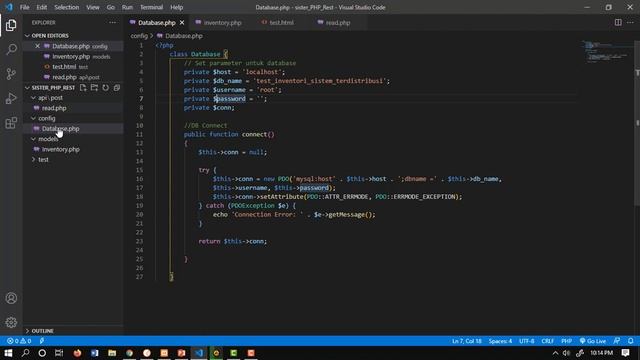Screen dimensions: 640x360
Task: Change PHP language mode
Action: point(566,341)
